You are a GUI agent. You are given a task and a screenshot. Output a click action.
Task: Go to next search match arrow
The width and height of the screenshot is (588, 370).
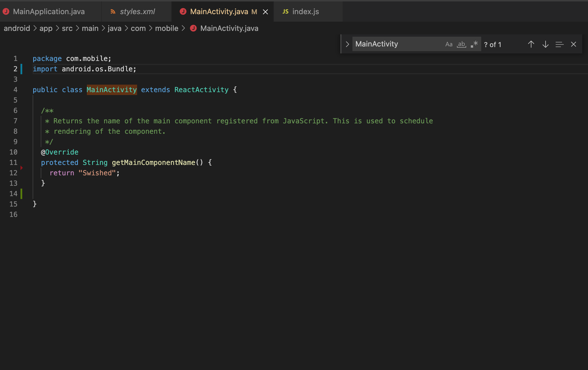(x=545, y=44)
